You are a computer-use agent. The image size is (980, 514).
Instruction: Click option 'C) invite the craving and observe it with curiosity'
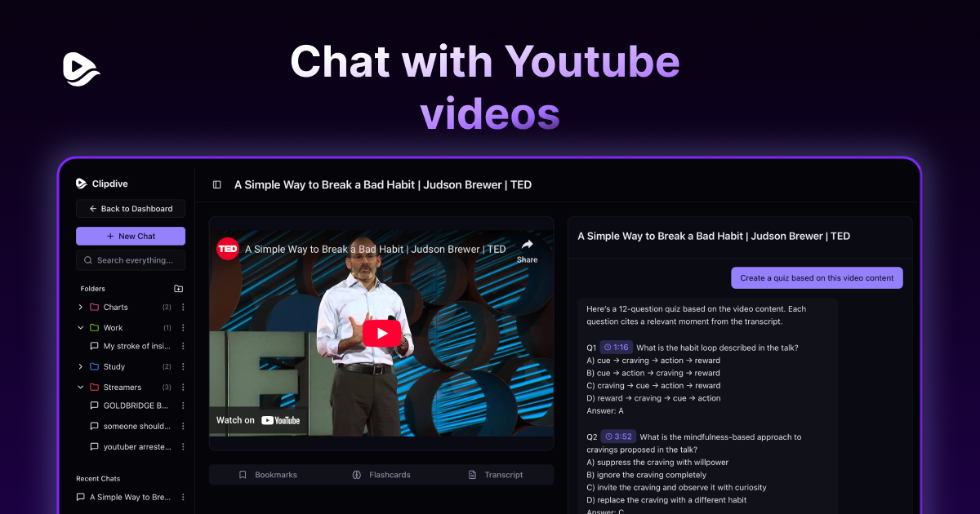pos(676,488)
